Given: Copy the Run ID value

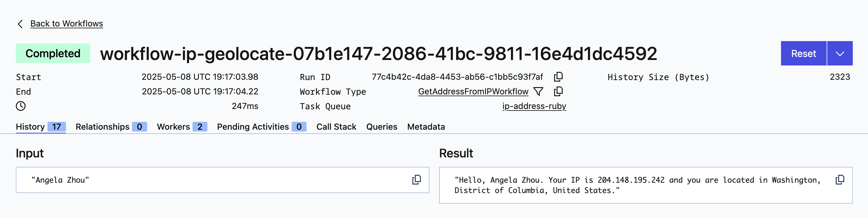Looking at the screenshot, I should 558,77.
